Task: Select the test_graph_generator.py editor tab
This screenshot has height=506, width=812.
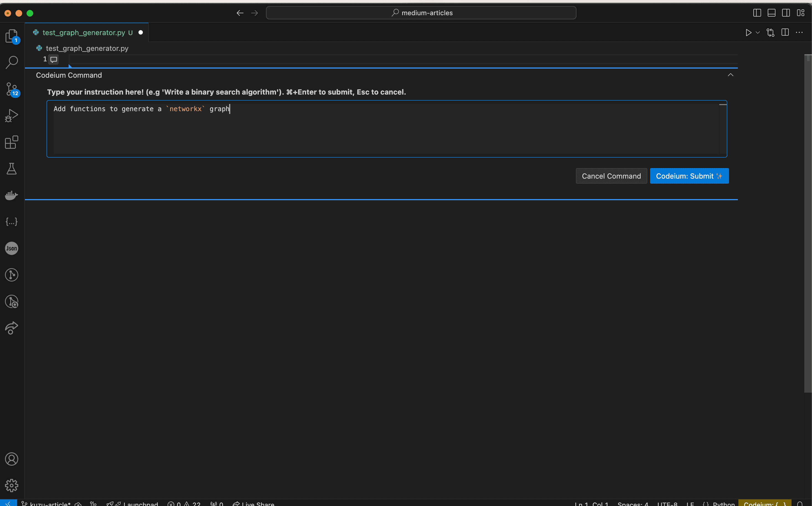Action: [86, 32]
